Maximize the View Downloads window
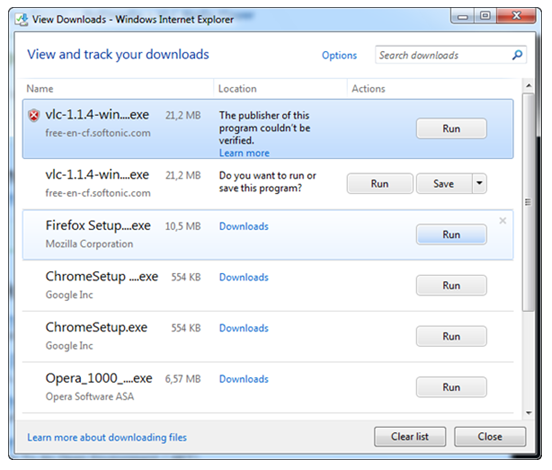552x470 pixels. 485,16
